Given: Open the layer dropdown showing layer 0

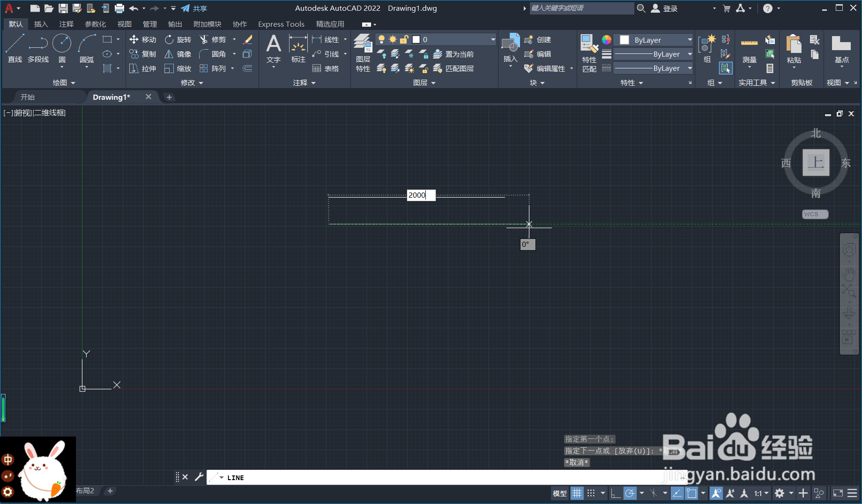Looking at the screenshot, I should click(x=435, y=40).
